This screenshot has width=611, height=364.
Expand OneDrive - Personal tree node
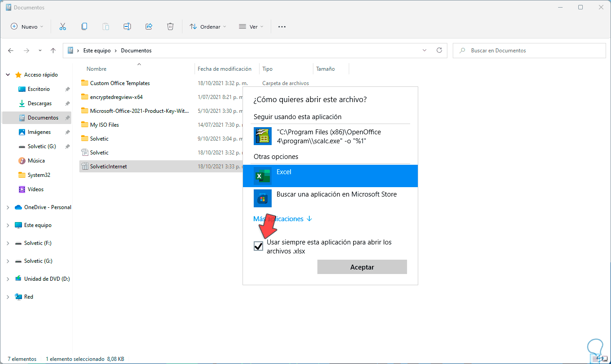(x=8, y=207)
